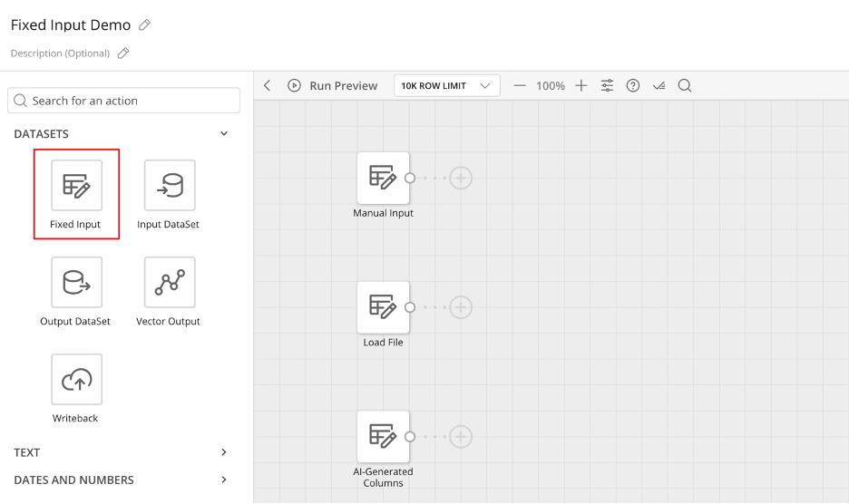Image resolution: width=849 pixels, height=504 pixels.
Task: Click the Manual Input node label
Action: click(384, 213)
